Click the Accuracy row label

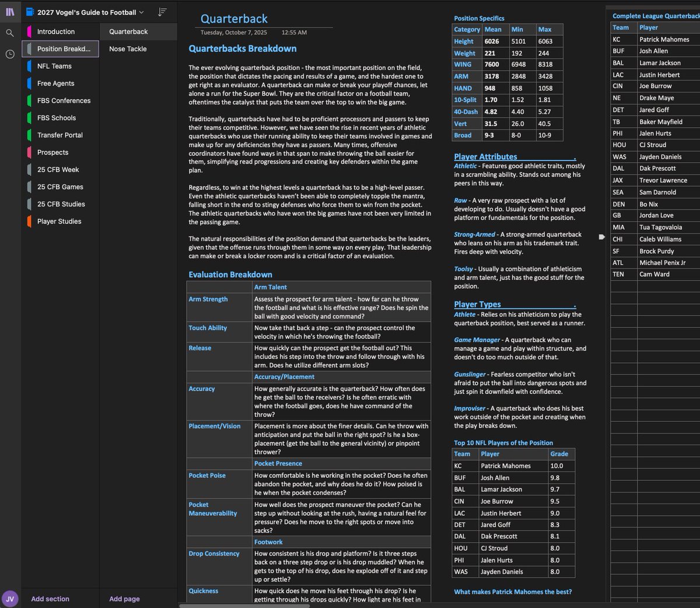click(x=202, y=389)
